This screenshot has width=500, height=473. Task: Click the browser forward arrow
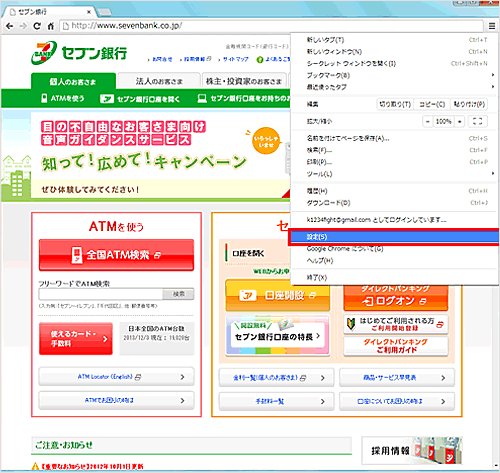[23, 26]
